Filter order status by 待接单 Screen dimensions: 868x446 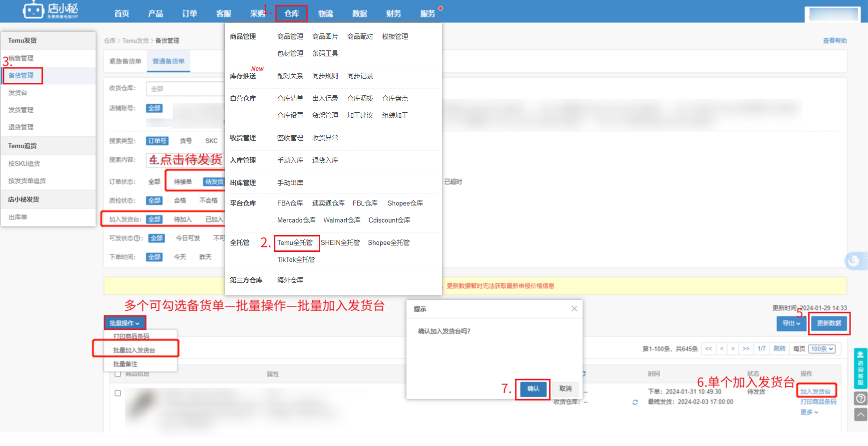(183, 182)
